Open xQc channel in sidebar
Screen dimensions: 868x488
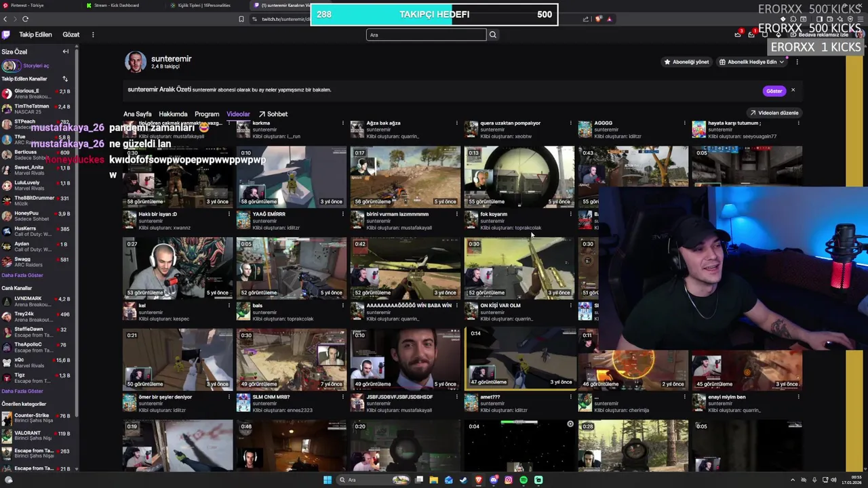[x=37, y=363]
